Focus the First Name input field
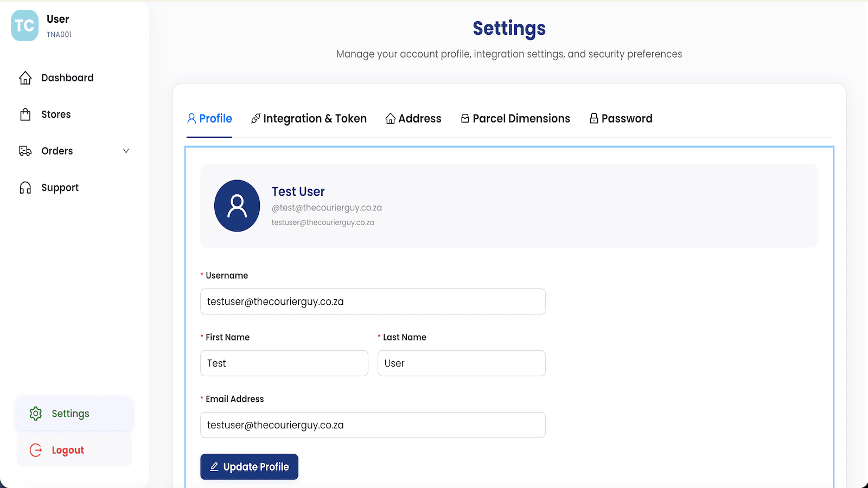 coord(284,363)
